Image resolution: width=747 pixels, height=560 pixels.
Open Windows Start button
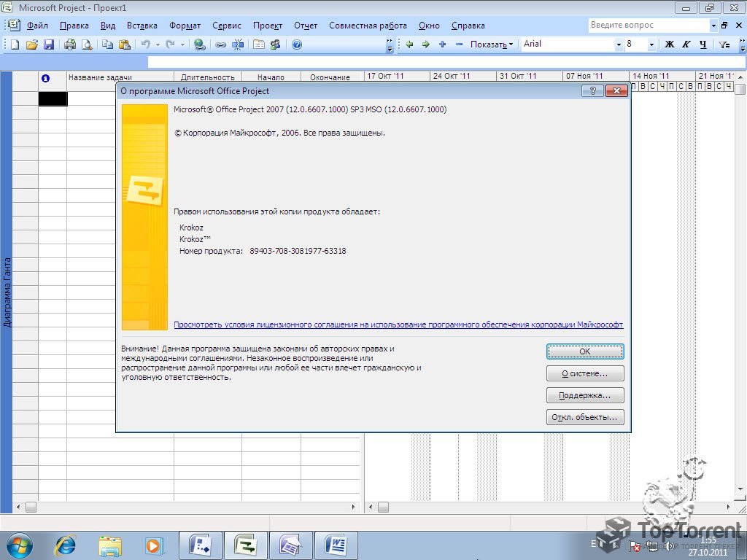[20, 545]
